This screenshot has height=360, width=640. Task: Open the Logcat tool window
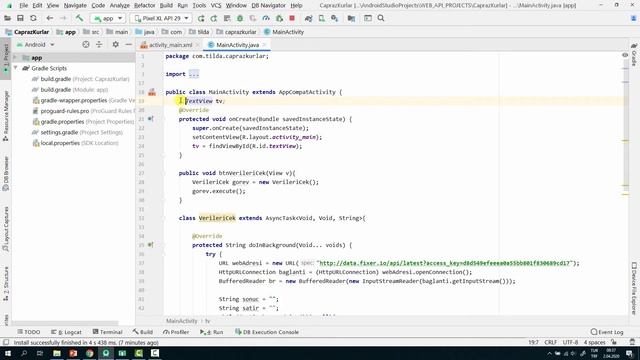[67, 332]
